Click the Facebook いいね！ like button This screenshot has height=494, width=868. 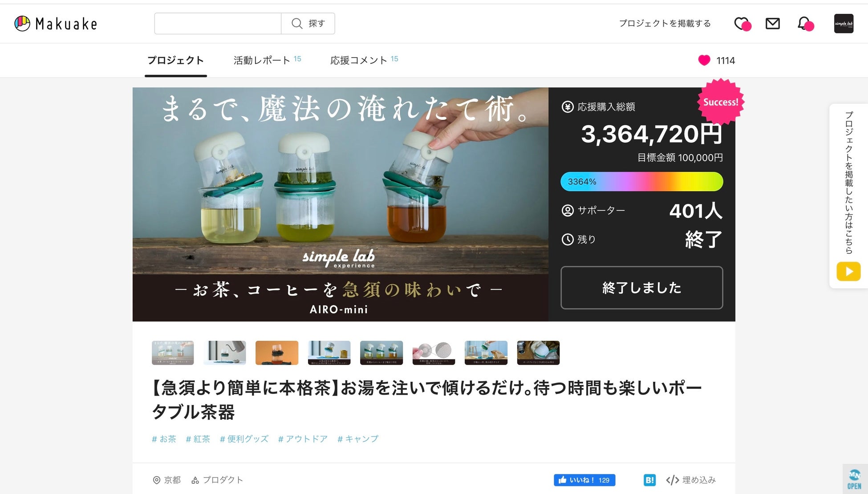[x=584, y=480]
